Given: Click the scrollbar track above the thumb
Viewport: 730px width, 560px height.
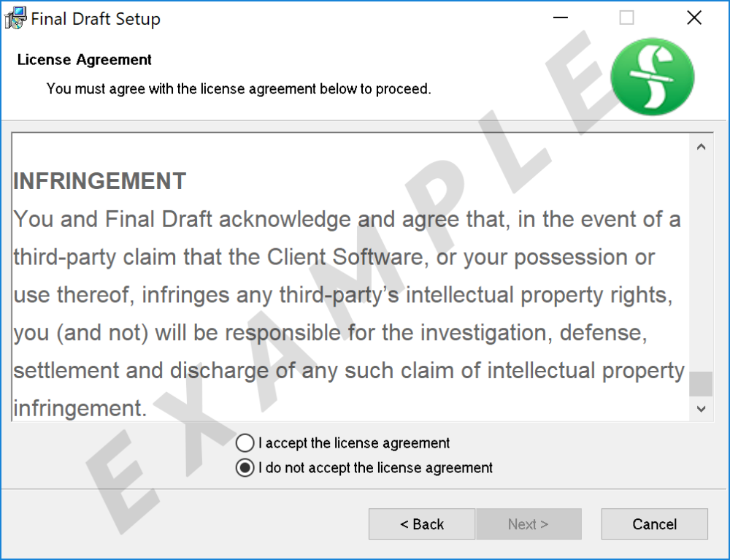Looking at the screenshot, I should click(x=701, y=256).
